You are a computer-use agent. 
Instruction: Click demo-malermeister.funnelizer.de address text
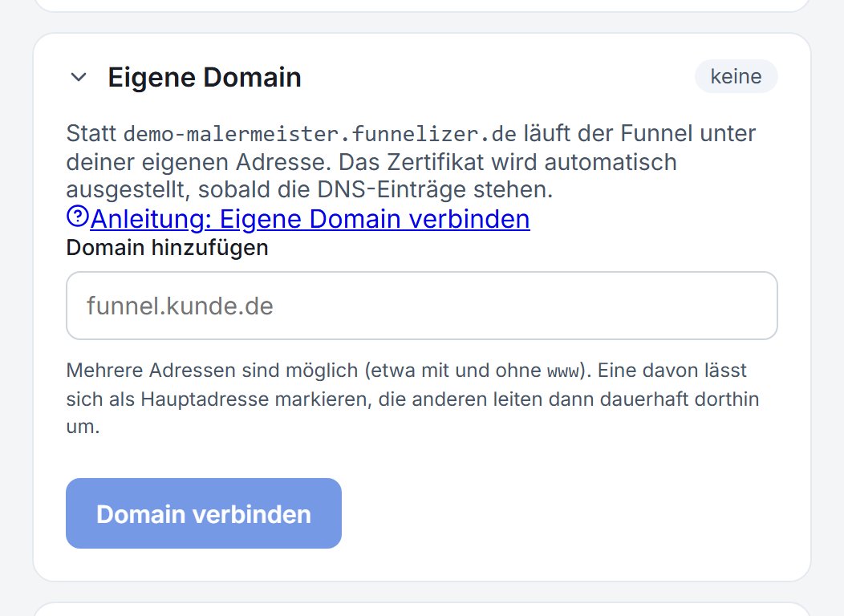tap(320, 134)
